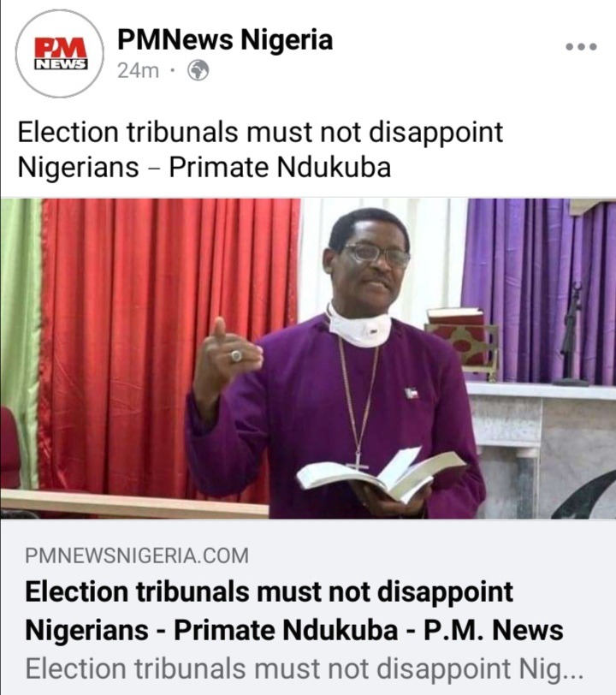The image size is (616, 695).
Task: Click the black NEWS banner in logo
Action: tap(61, 64)
